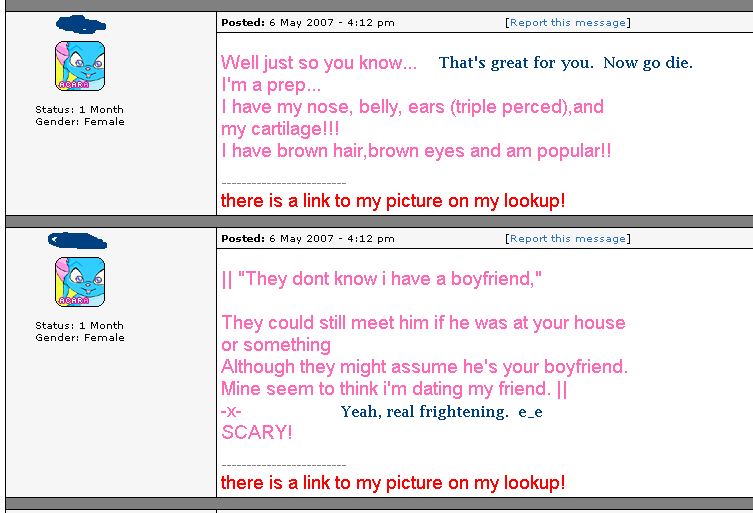753x513 pixels.
Task: Click the Acara avatar in second post
Action: tap(80, 282)
